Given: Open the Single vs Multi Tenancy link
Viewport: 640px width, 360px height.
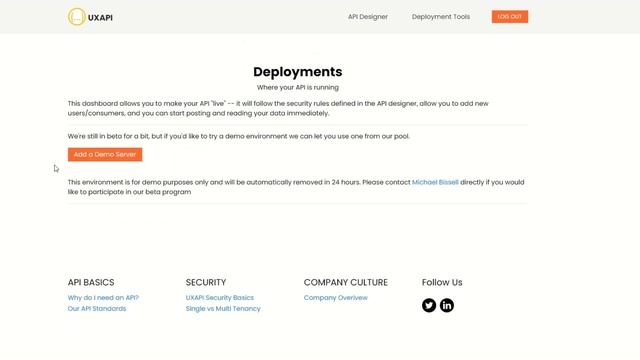Looking at the screenshot, I should [x=223, y=309].
